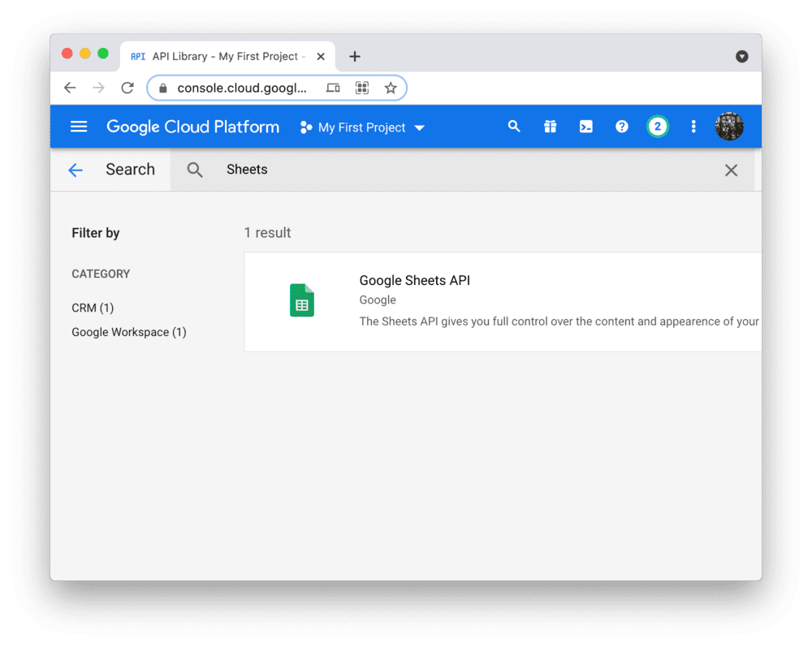Open the Help question-mark icon

click(621, 127)
